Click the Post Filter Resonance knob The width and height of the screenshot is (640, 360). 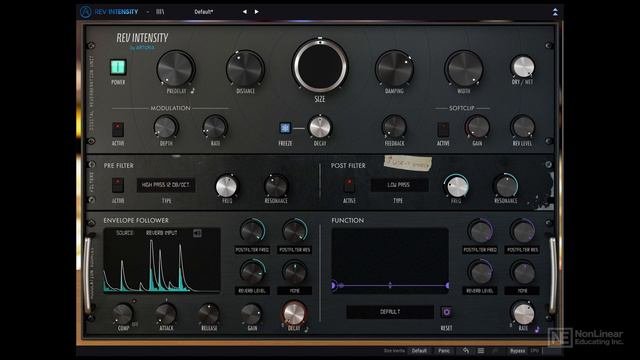point(506,187)
